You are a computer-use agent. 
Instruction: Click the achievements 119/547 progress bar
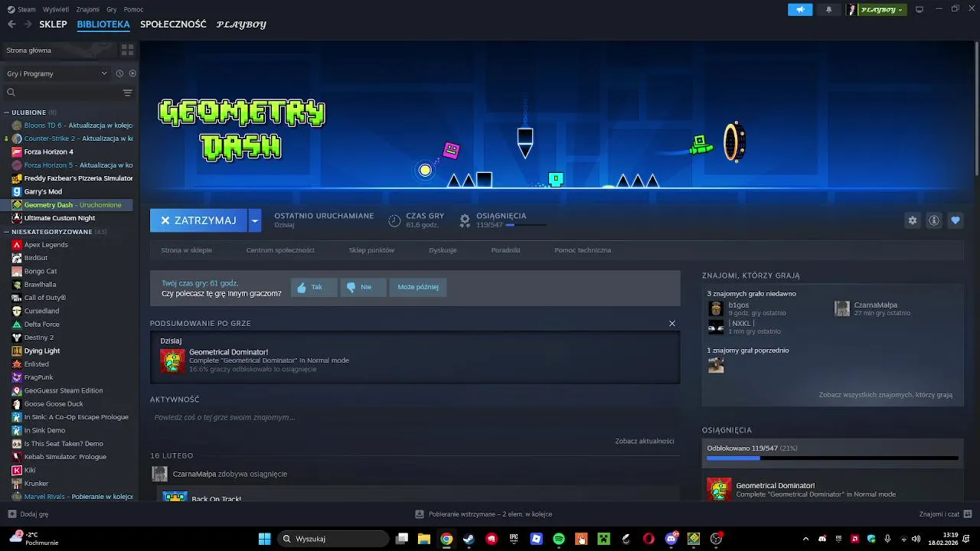832,458
